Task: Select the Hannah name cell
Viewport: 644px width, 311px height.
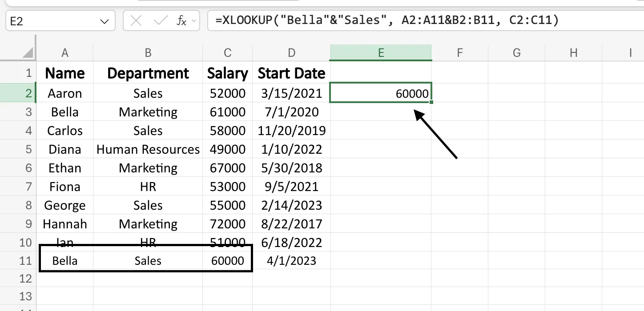Action: pos(65,224)
